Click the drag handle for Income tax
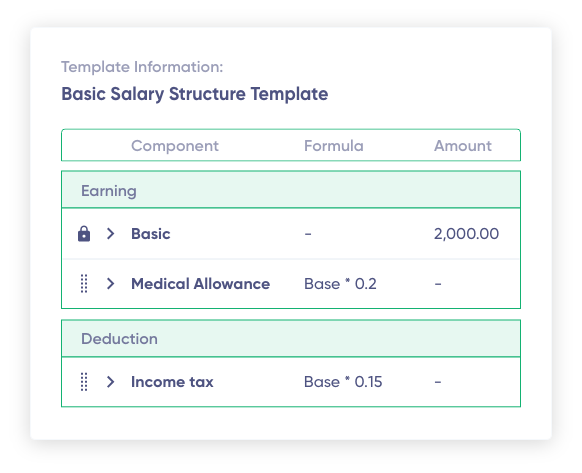Image resolution: width=582 pixels, height=473 pixels. 84,382
